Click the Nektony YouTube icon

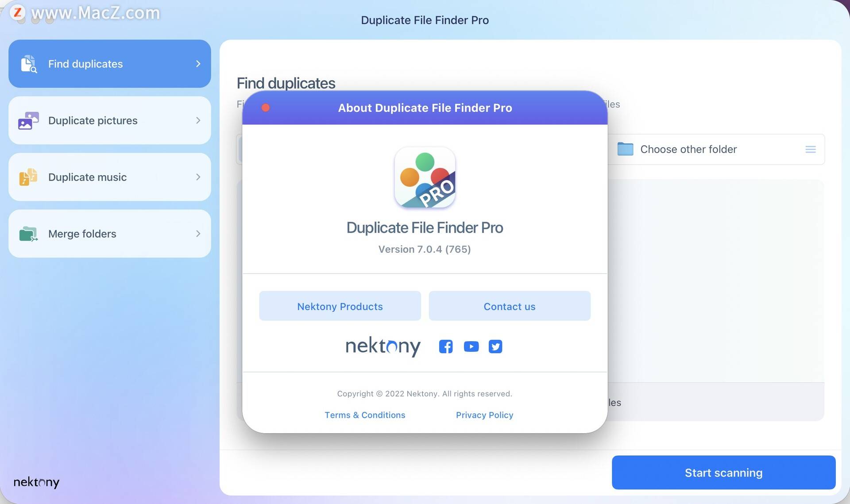click(471, 346)
